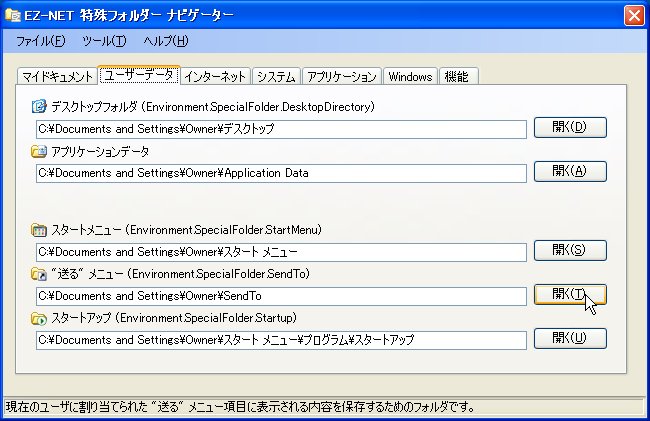Screen dimensions: 650x421
Task: Open Startup folder with 開く(U) button
Action: (570, 339)
